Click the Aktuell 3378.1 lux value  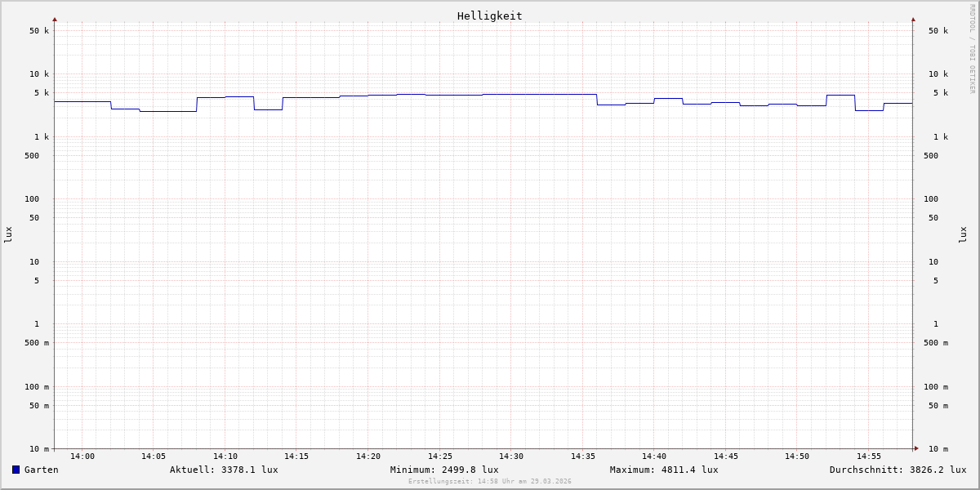pyautogui.click(x=224, y=470)
